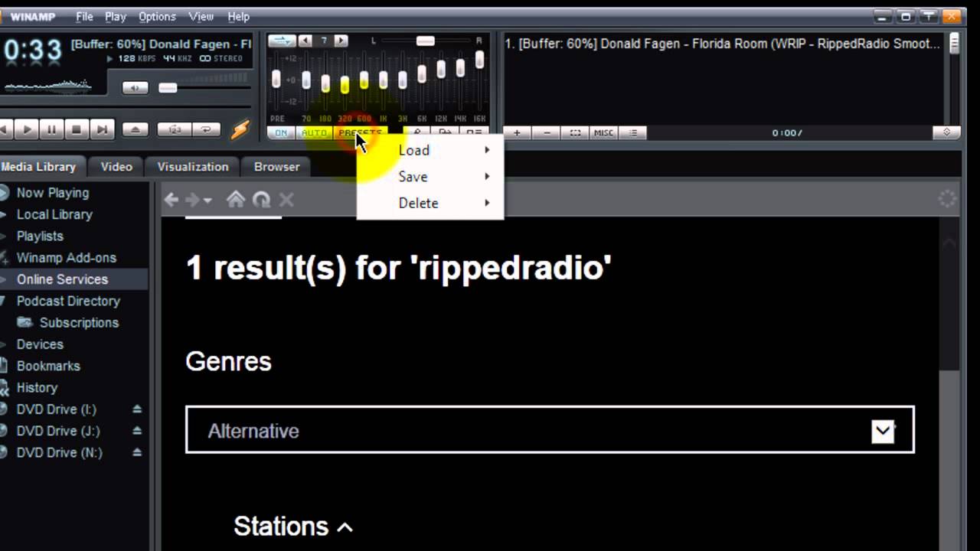Open the Options menu
Image resolution: width=980 pixels, height=551 pixels.
(x=157, y=16)
